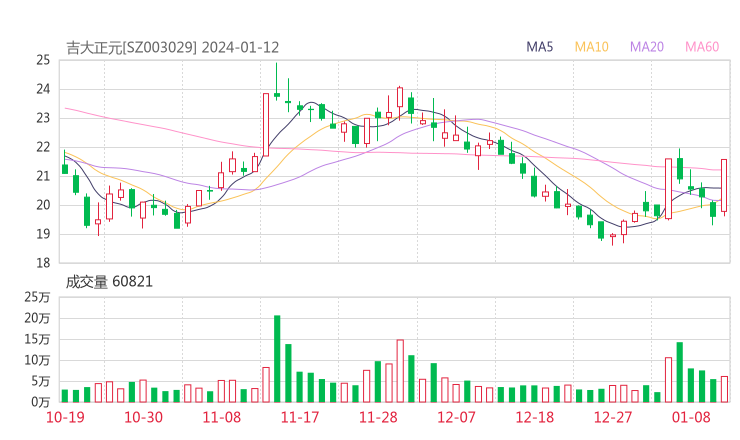740x440 pixels.
Task: Select the tallest green volume bar above 20万
Action: coord(277,359)
